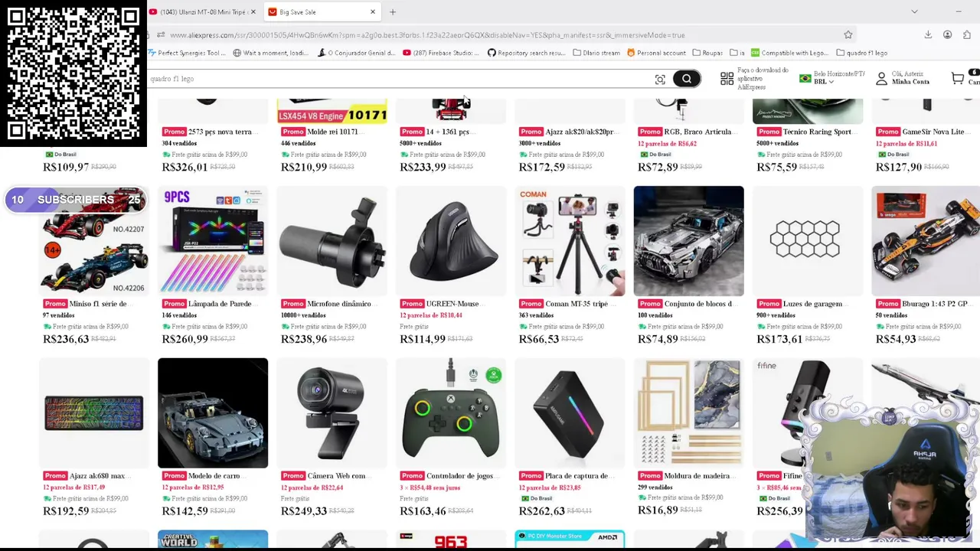Switch to the Ulanzi MT-08 Mini Tripé tab
Image resolution: width=980 pixels, height=551 pixels.
202,12
